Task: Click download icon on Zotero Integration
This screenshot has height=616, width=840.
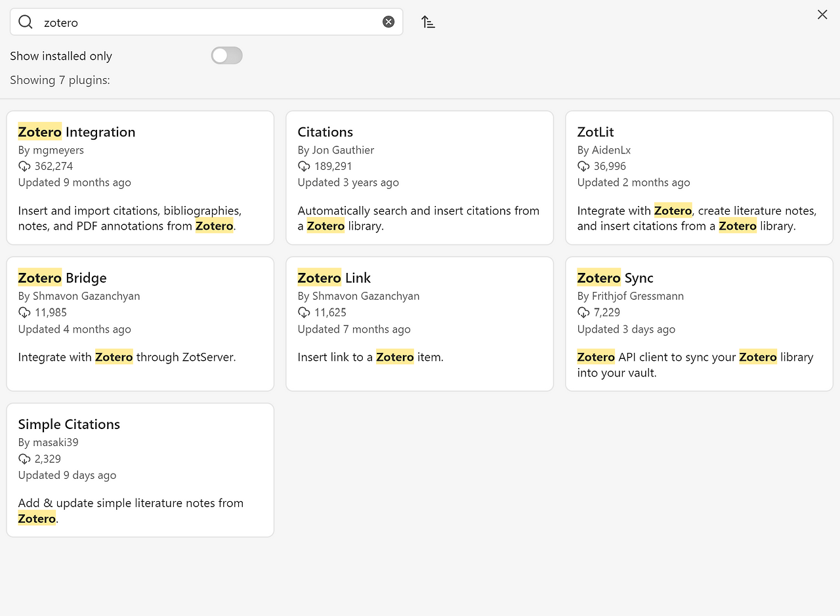Action: pyautogui.click(x=24, y=167)
